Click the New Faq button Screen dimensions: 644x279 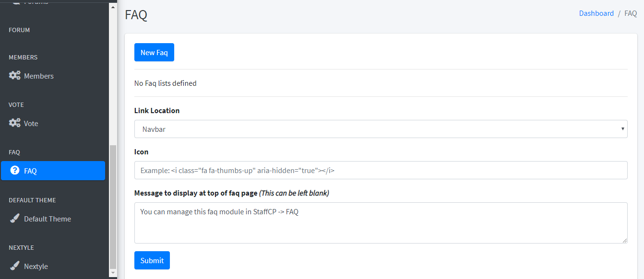(154, 52)
